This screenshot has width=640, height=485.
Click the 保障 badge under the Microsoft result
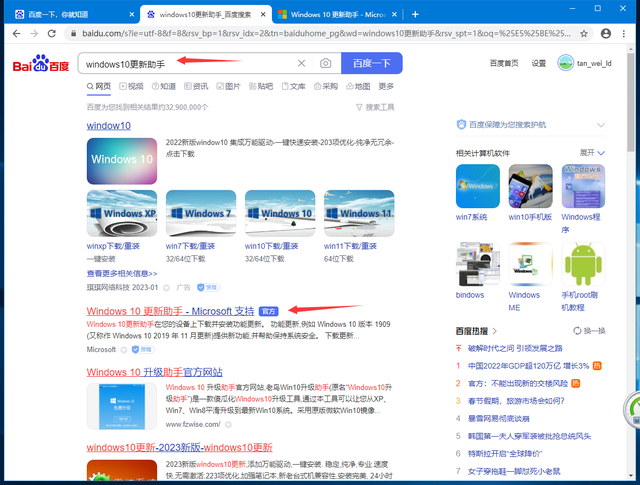pos(143,349)
